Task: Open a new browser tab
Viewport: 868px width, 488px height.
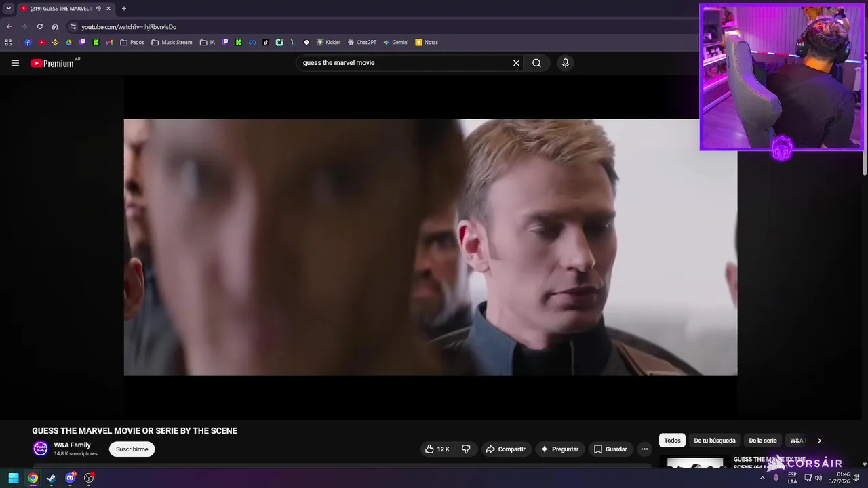Action: (123, 9)
